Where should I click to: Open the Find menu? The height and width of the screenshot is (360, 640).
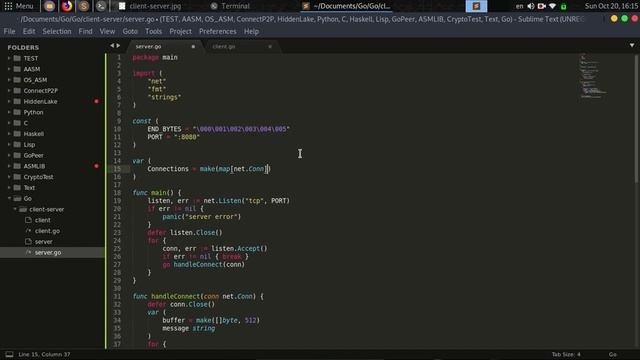coord(85,31)
